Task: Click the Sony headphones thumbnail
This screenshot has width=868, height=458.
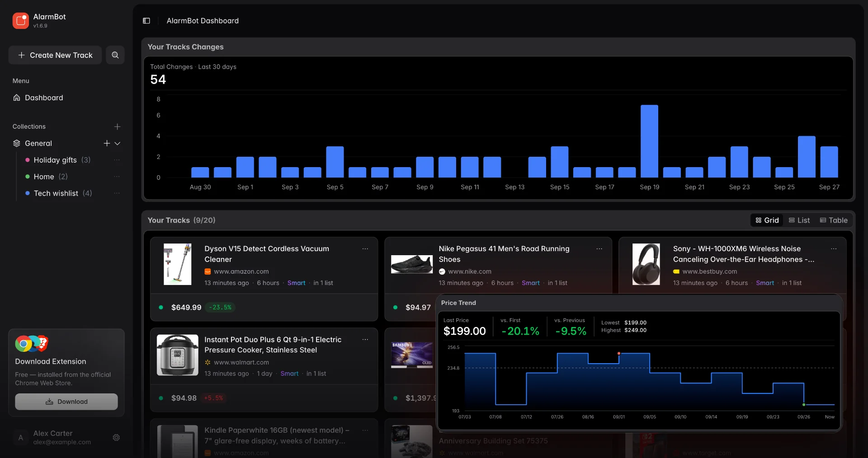Action: click(x=646, y=264)
